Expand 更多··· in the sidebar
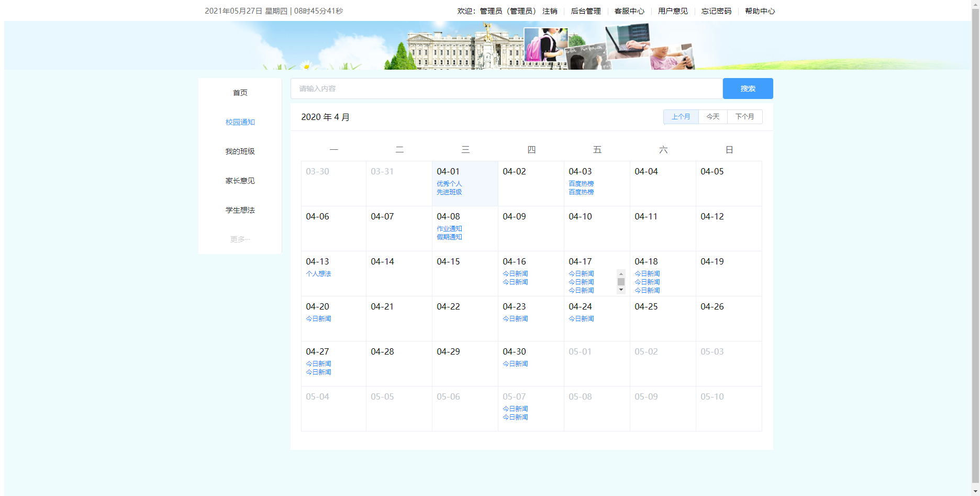Screen dimensions: 980x496 pos(240,239)
